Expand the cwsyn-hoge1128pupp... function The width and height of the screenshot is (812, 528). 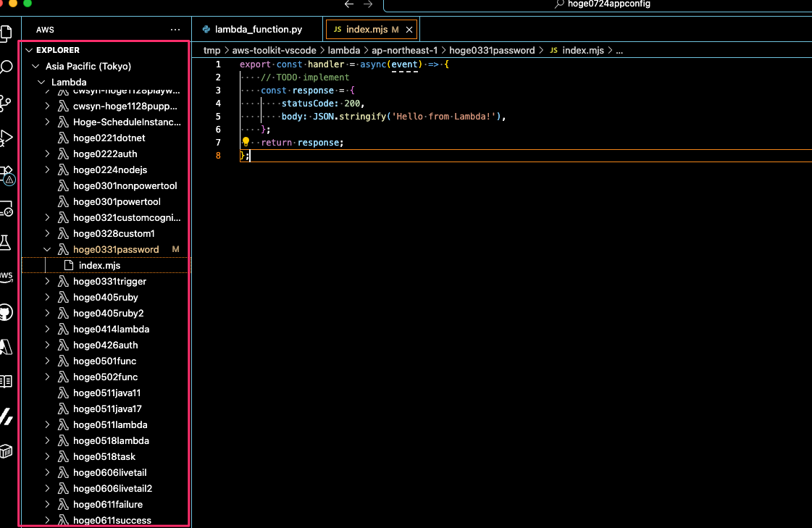pyautogui.click(x=47, y=106)
